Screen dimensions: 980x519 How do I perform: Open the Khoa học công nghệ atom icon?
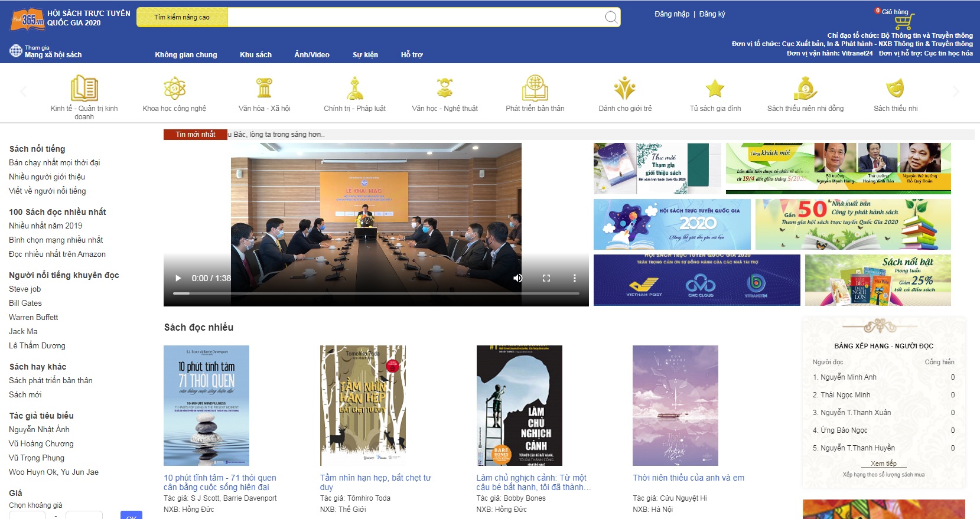click(174, 89)
